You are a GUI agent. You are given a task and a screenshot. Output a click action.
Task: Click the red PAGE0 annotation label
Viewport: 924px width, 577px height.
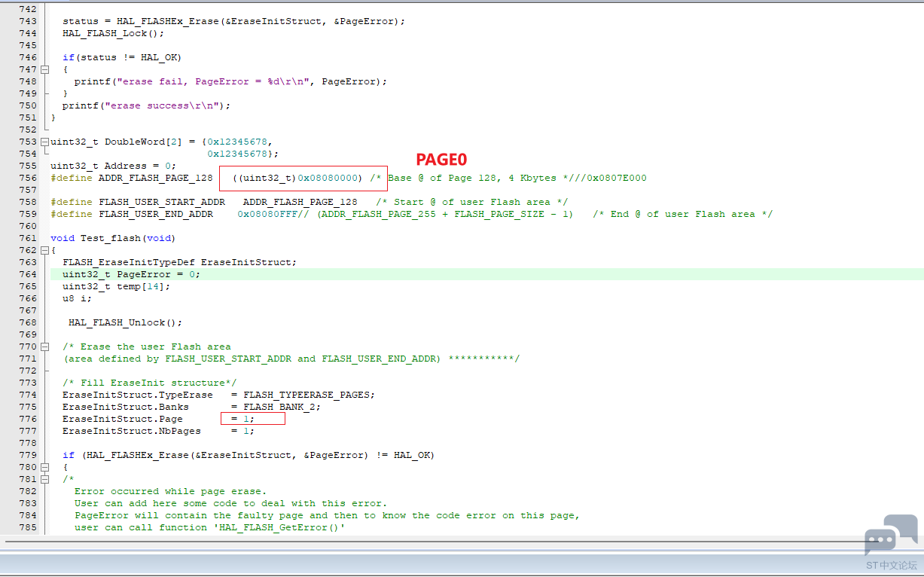pos(441,159)
